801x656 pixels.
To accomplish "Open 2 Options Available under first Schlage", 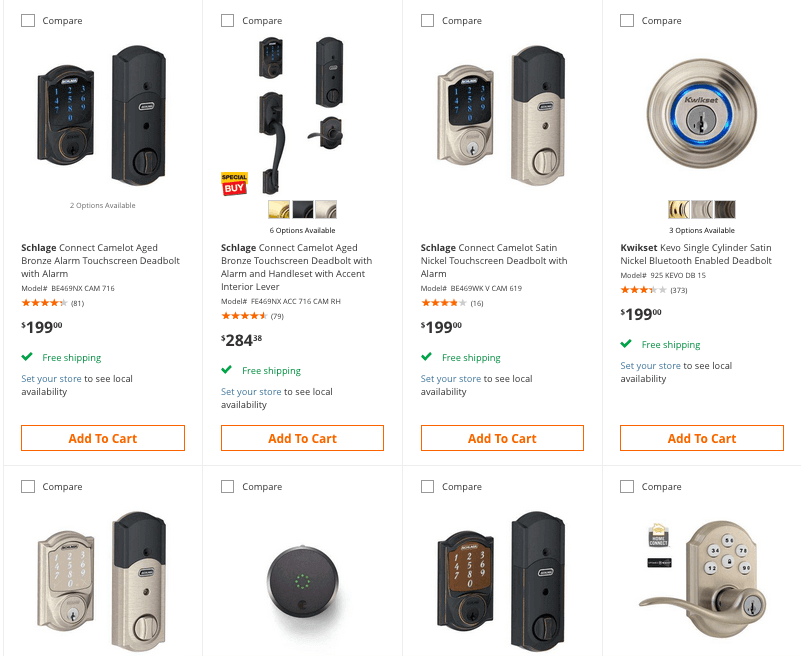I will (x=102, y=205).
